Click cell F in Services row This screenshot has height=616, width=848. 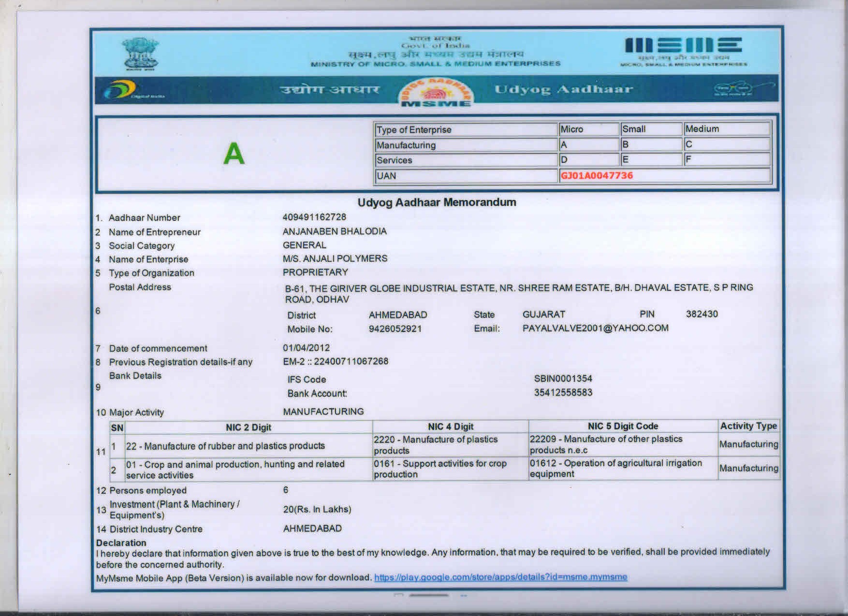point(727,159)
